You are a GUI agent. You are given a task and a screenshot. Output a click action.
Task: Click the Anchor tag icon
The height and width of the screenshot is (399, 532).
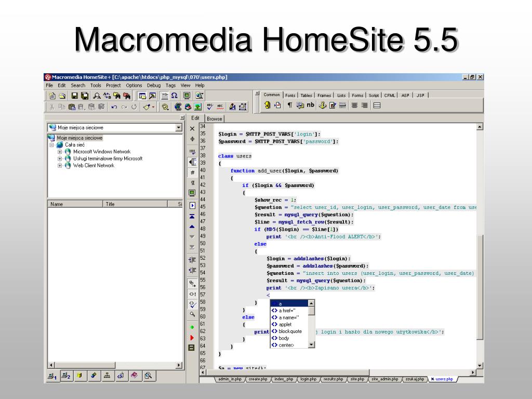click(x=323, y=105)
